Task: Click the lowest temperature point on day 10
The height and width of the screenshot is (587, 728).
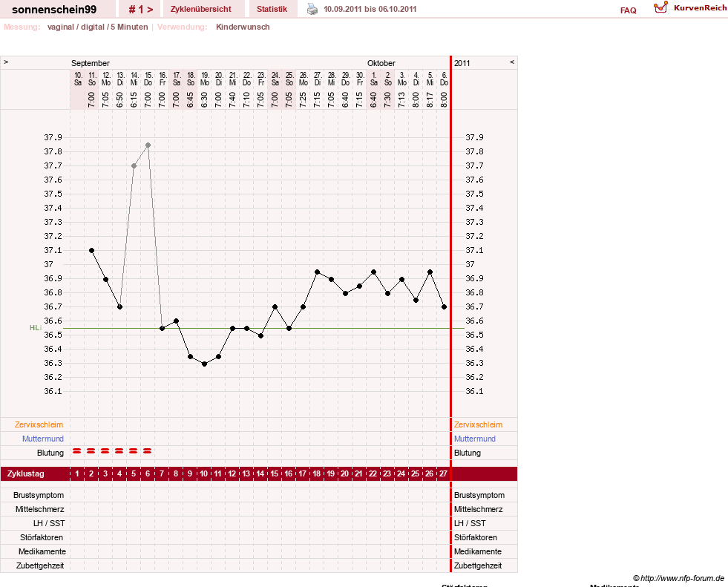Action: (204, 364)
